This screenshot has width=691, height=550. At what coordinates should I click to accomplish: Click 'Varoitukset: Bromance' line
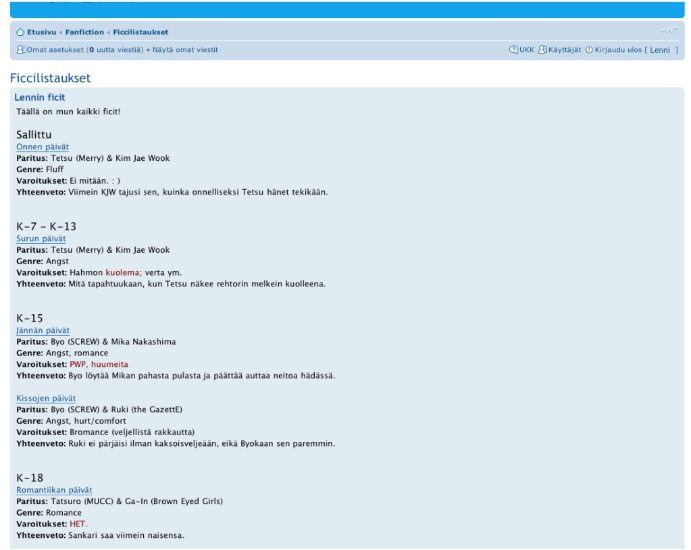[x=105, y=432]
